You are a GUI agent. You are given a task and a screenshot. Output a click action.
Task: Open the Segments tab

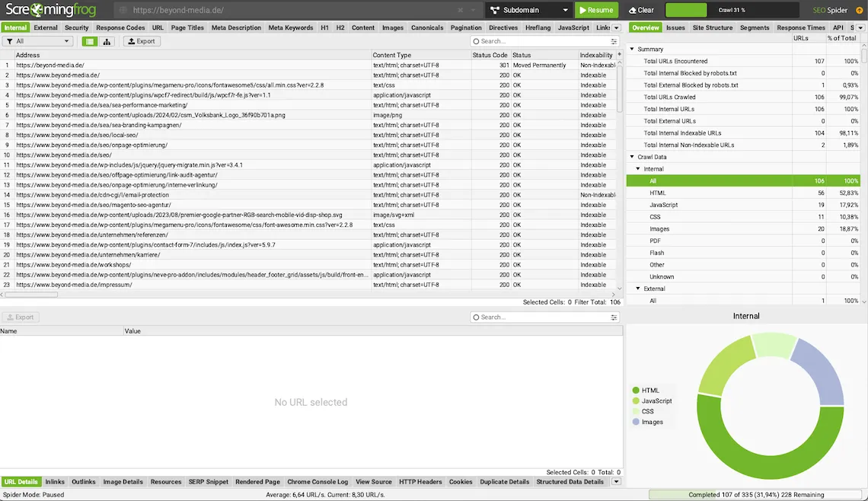pyautogui.click(x=755, y=27)
